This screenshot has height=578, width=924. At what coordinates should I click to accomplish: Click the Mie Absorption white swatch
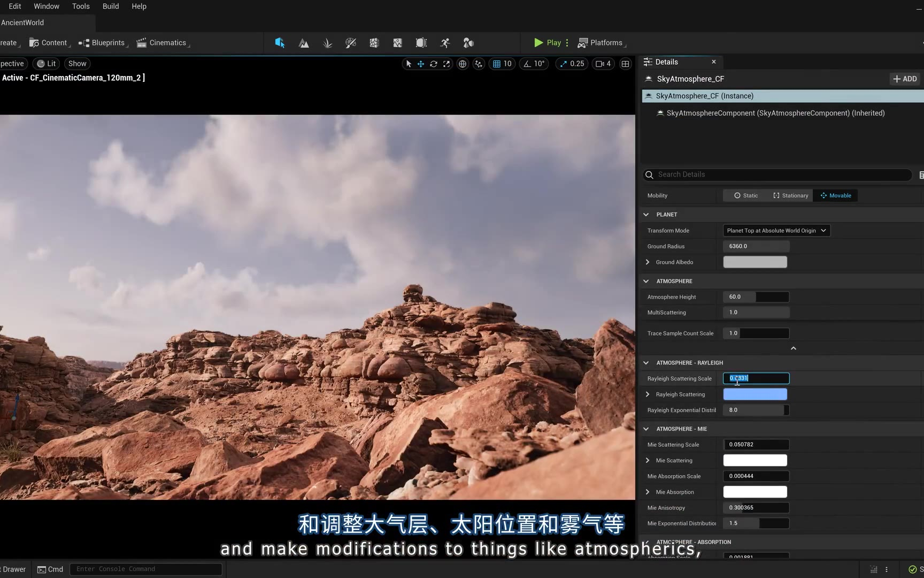[755, 492]
